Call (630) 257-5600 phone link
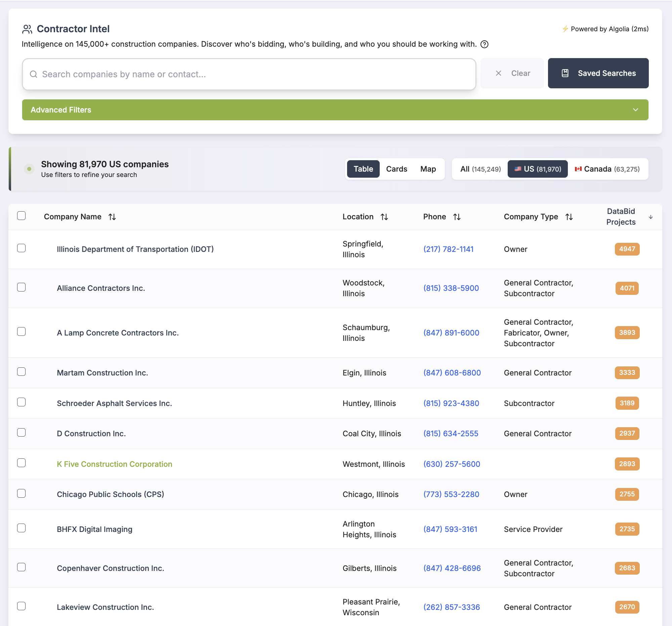Viewport: 672px width, 626px height. click(x=452, y=464)
